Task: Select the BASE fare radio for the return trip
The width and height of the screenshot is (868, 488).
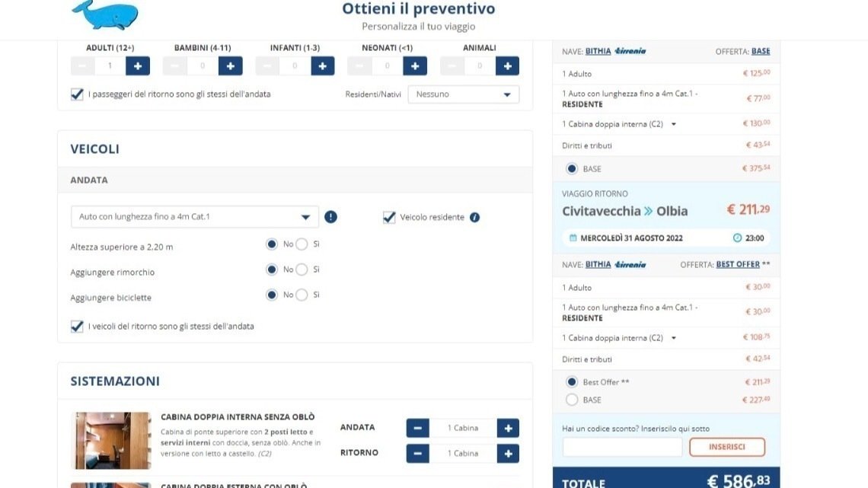Action: tap(573, 398)
